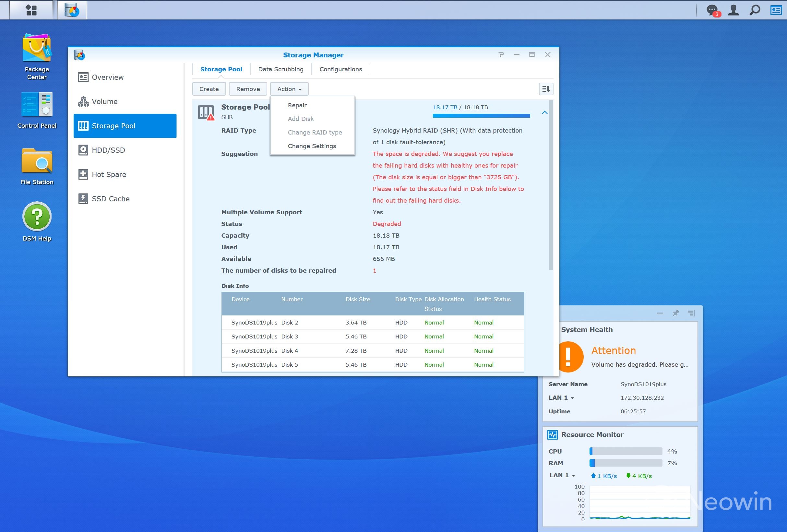Image resolution: width=787 pixels, height=532 pixels.
Task: Open the Action dropdown button
Action: (289, 89)
